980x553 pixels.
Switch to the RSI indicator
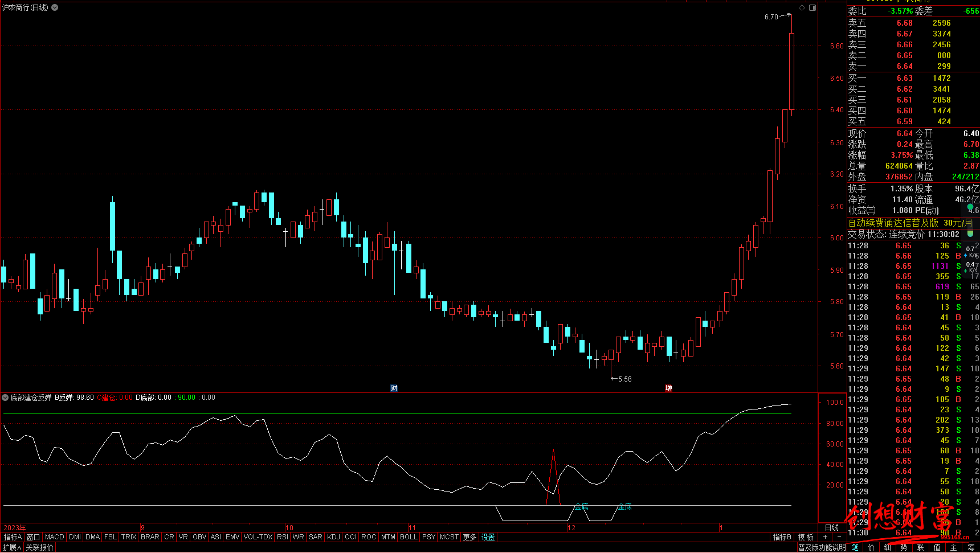[x=283, y=537]
